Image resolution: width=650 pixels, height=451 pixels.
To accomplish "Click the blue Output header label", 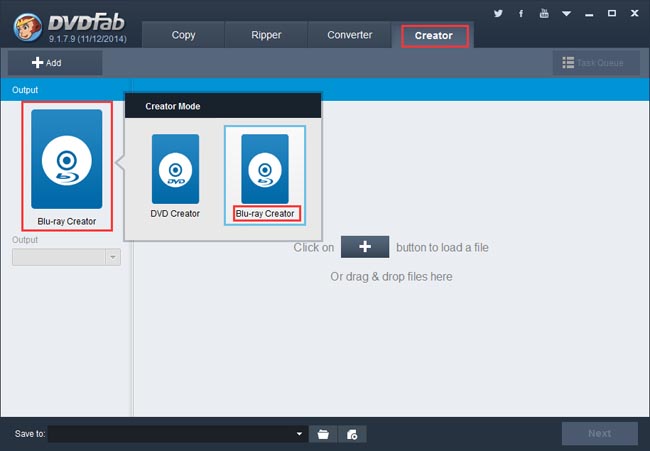I will click(25, 90).
